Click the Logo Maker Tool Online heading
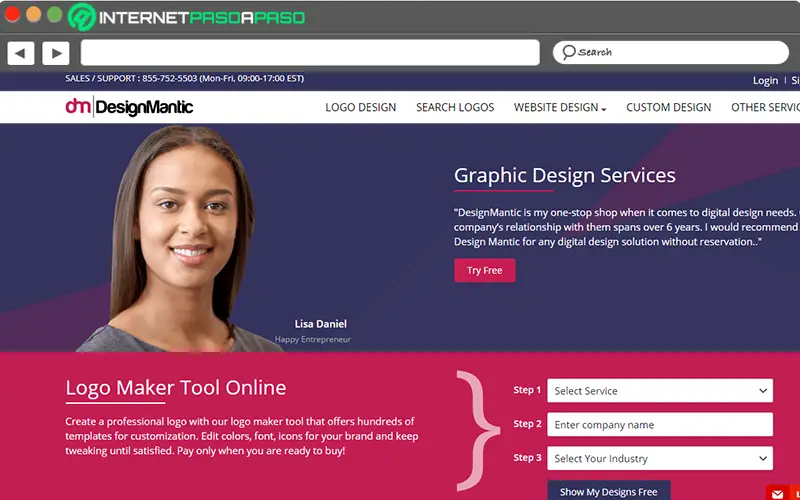The image size is (800, 500). click(176, 388)
